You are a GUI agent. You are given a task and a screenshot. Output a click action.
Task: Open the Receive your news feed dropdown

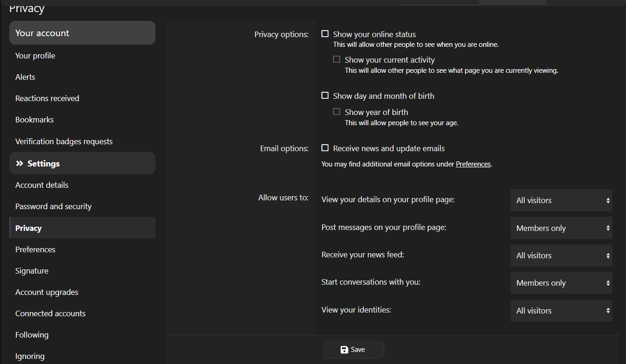pyautogui.click(x=561, y=255)
